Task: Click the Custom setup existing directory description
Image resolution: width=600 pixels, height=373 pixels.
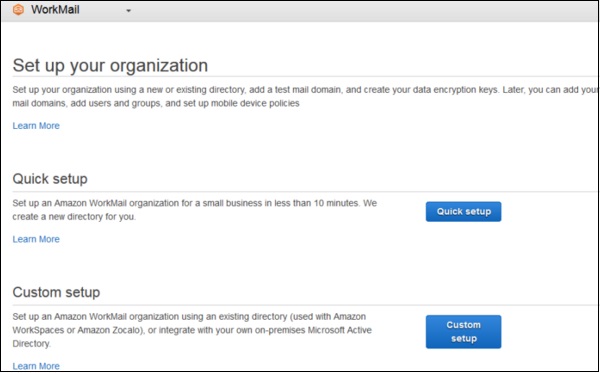Action: point(192,330)
